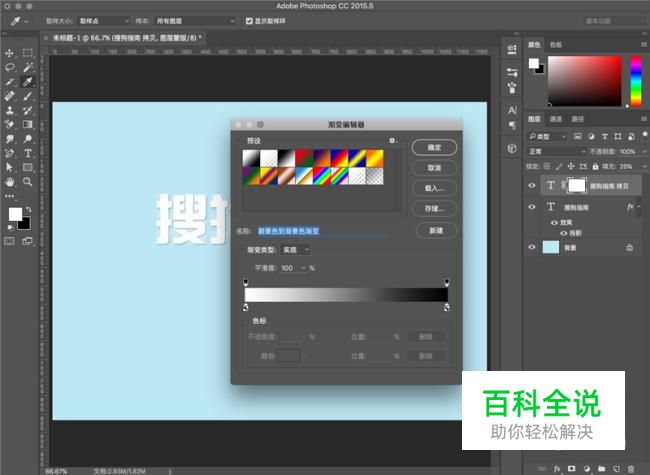The width and height of the screenshot is (650, 475).
Task: Select the Gradient tool
Action: tap(28, 124)
